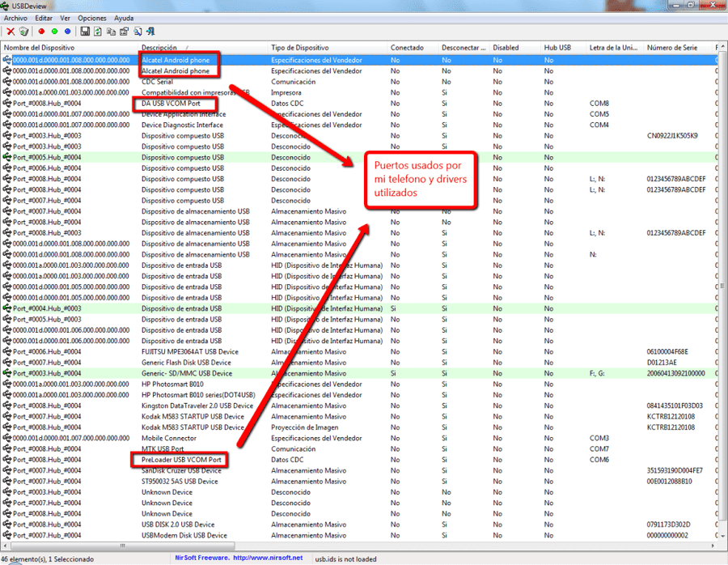Image resolution: width=728 pixels, height=565 pixels.
Task: Click USB icon of FUJITSU MPE3064AT row
Action: [x=7, y=352]
